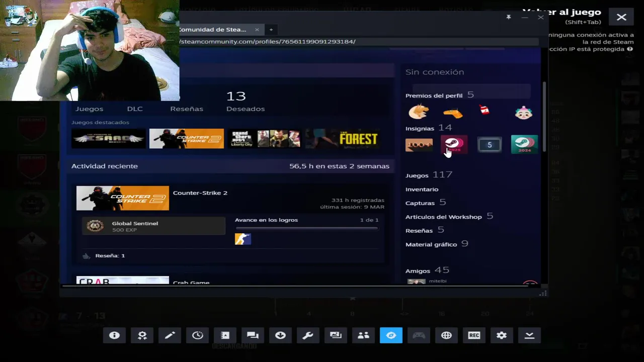Open the game overview info icon
644x362 pixels.
[114, 335]
